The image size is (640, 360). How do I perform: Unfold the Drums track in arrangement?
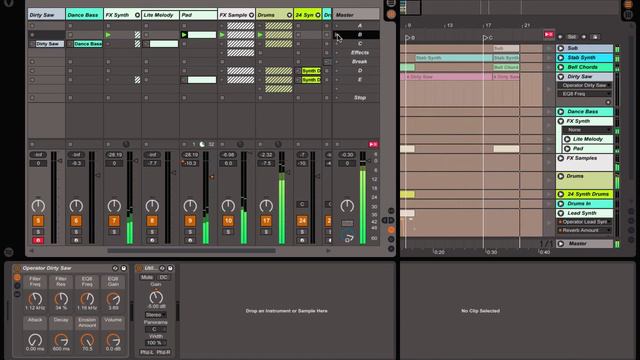[561, 176]
